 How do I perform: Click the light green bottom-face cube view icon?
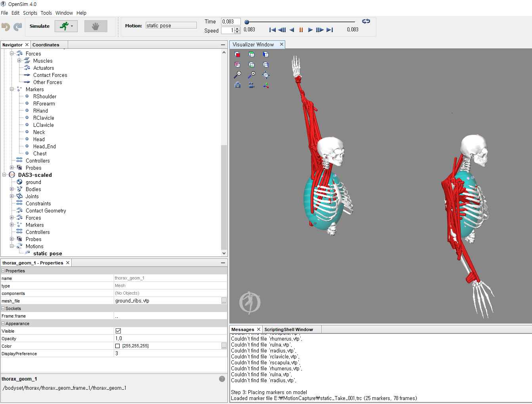252,65
